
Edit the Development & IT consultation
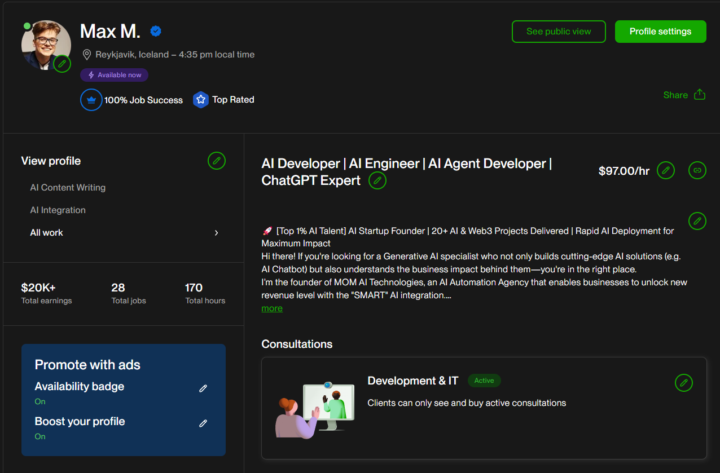[x=683, y=382]
